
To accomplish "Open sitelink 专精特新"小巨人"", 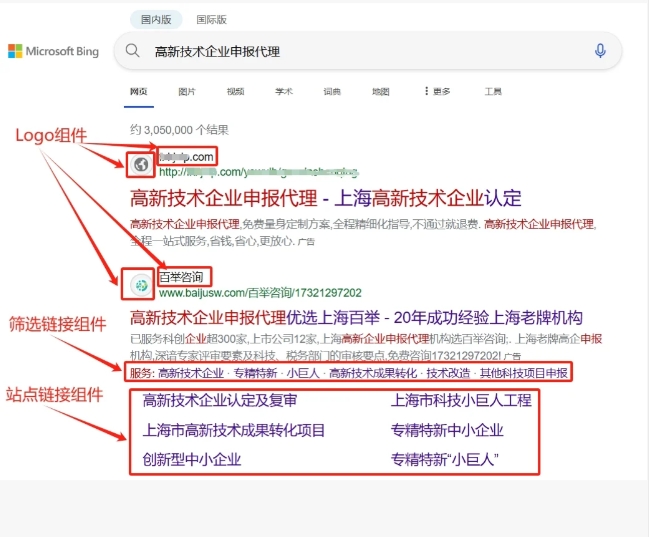I will tap(445, 459).
